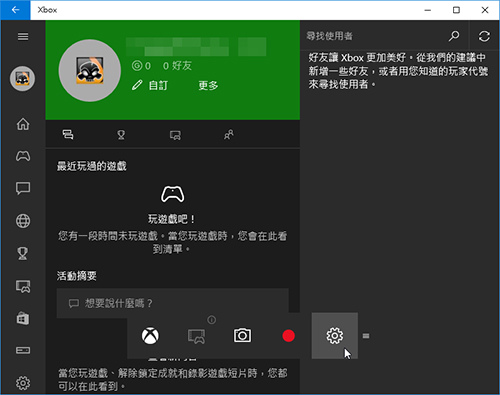The image size is (500, 395).
Task: Open Settings gear in the sidebar
Action: [23, 383]
